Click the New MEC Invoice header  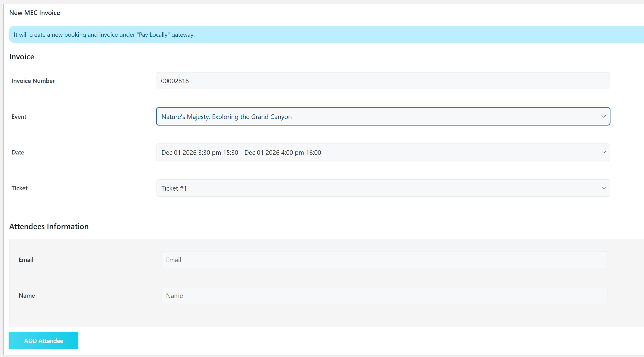35,13
